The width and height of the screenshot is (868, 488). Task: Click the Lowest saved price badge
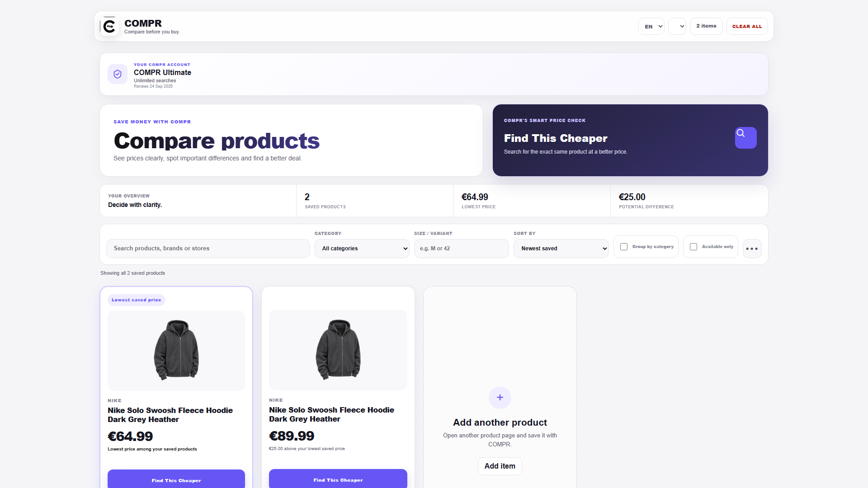[x=137, y=300]
